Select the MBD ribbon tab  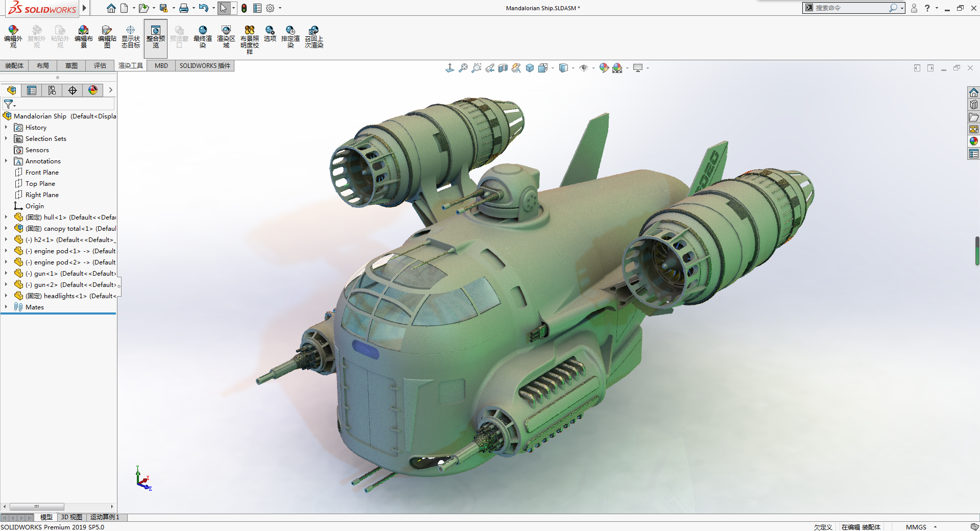tap(161, 65)
